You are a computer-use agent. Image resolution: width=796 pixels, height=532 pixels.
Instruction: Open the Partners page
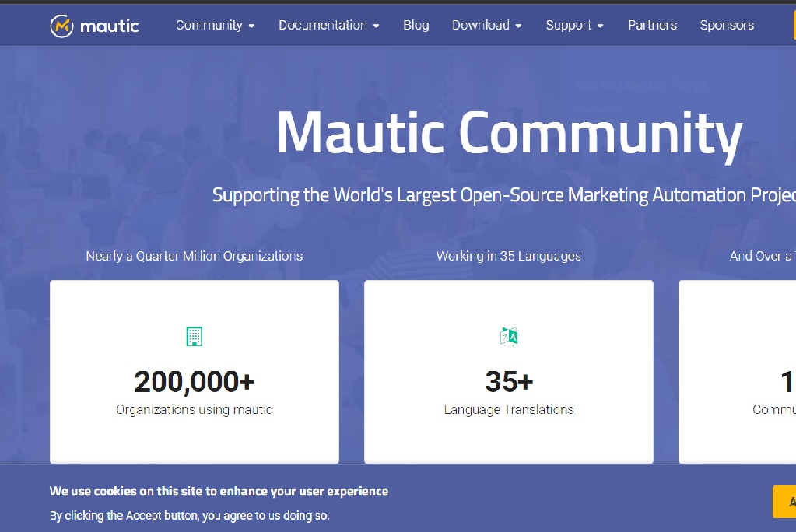tap(652, 25)
